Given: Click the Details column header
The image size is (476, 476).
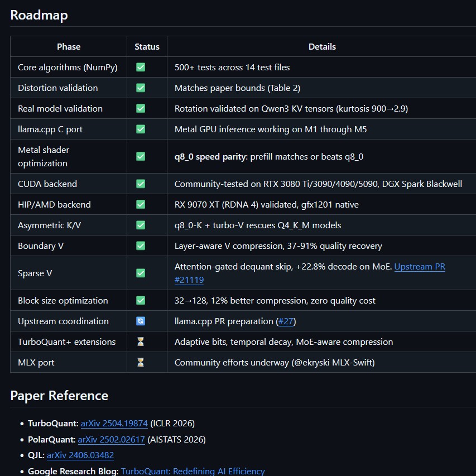Looking at the screenshot, I should (322, 46).
